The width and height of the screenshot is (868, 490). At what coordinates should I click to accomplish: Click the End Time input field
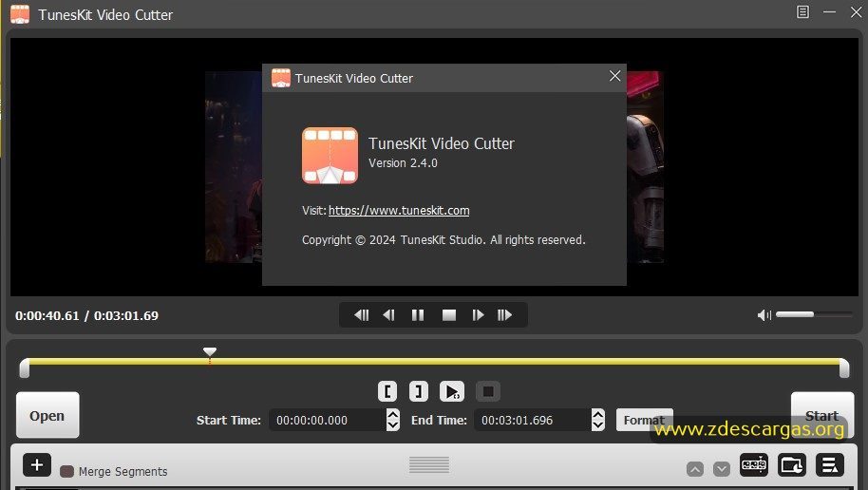(533, 421)
